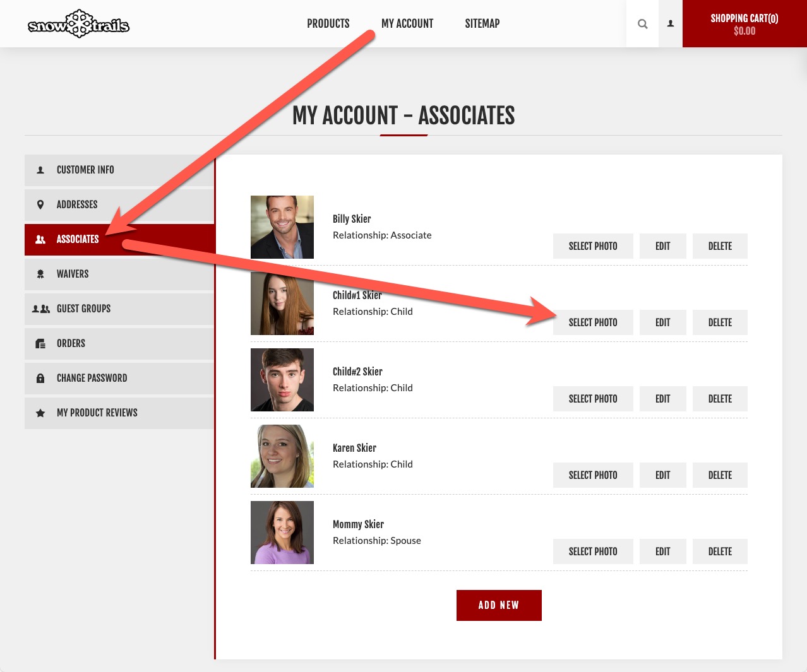Click the person icon beside Customer Info
Image resolution: width=807 pixels, height=672 pixels.
(40, 170)
